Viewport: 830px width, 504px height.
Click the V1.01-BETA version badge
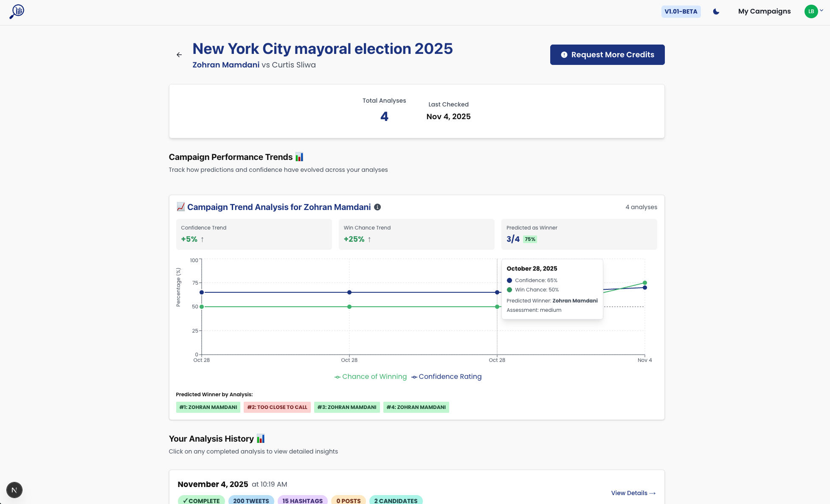pos(681,12)
